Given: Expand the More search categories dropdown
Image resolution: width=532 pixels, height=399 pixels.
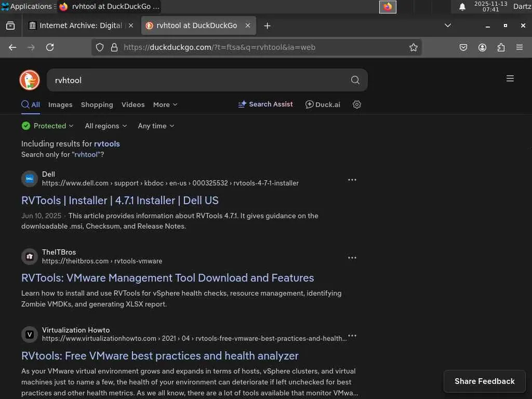Looking at the screenshot, I should click(x=165, y=105).
